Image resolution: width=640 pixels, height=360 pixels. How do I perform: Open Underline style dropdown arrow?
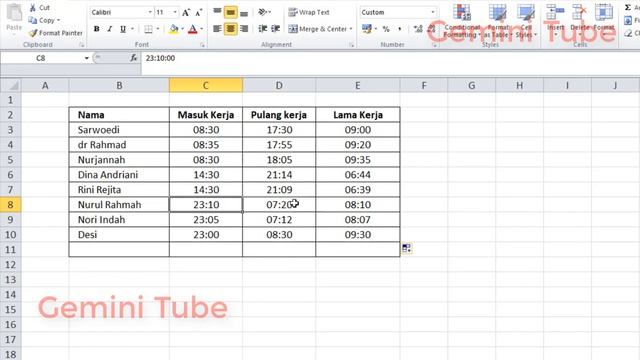coord(132,29)
